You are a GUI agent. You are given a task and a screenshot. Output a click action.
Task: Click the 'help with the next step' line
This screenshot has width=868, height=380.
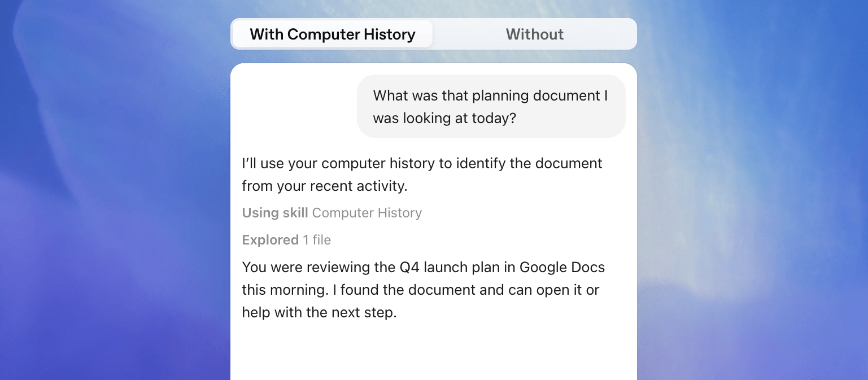point(320,312)
